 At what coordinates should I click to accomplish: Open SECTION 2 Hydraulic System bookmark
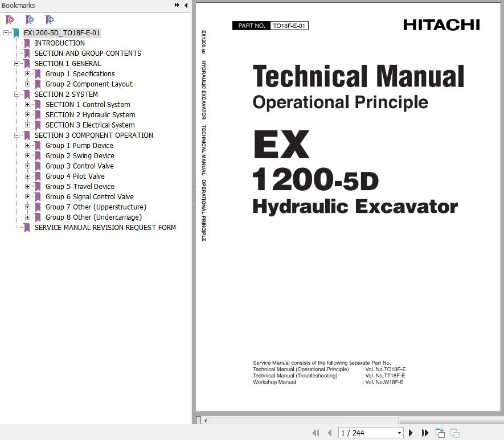point(91,115)
